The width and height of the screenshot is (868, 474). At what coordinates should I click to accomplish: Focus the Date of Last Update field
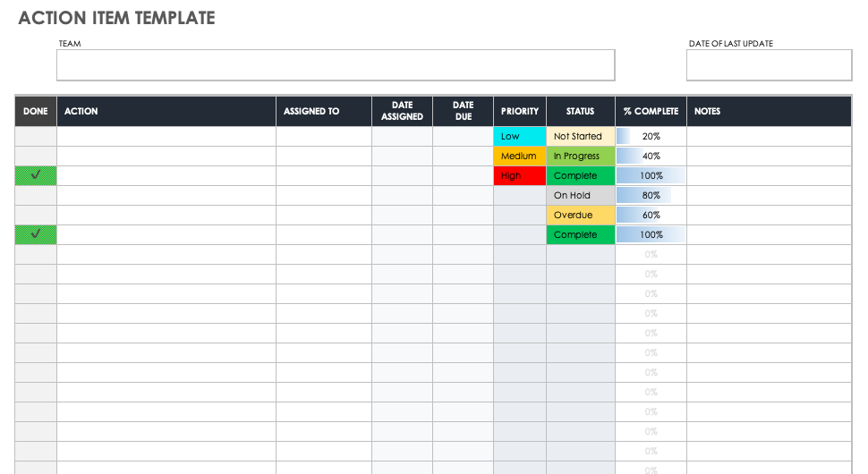coord(769,65)
